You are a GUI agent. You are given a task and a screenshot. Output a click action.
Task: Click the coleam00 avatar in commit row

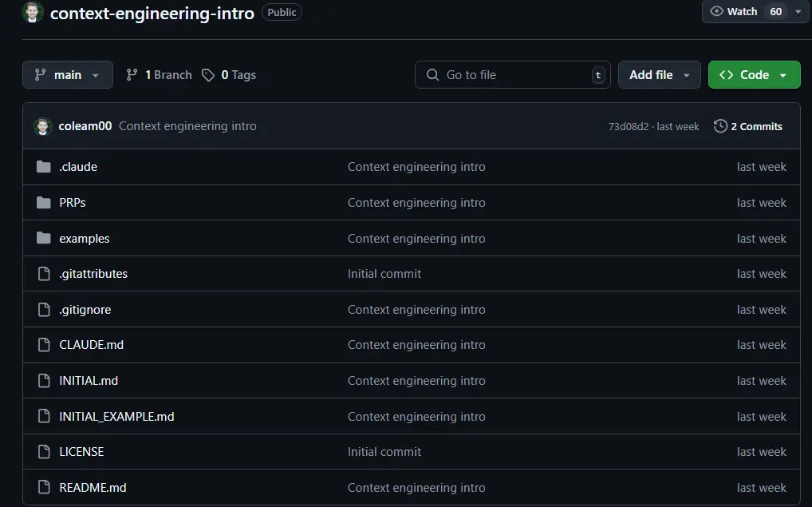point(43,126)
